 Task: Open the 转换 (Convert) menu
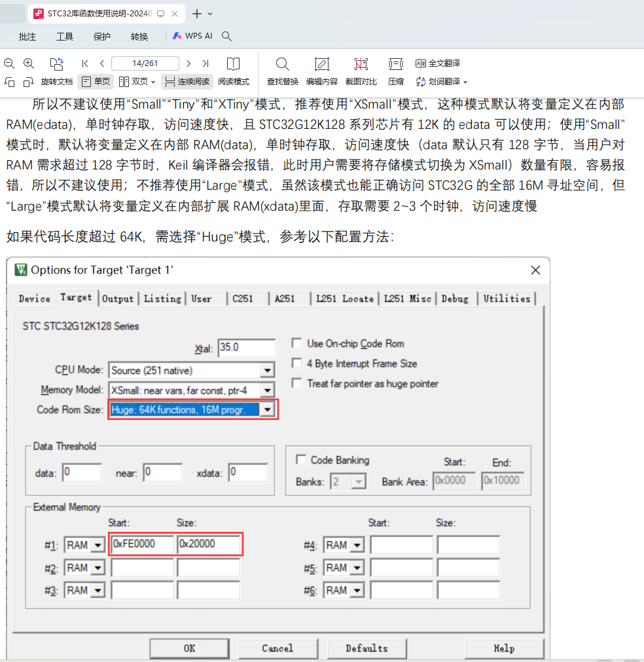139,37
